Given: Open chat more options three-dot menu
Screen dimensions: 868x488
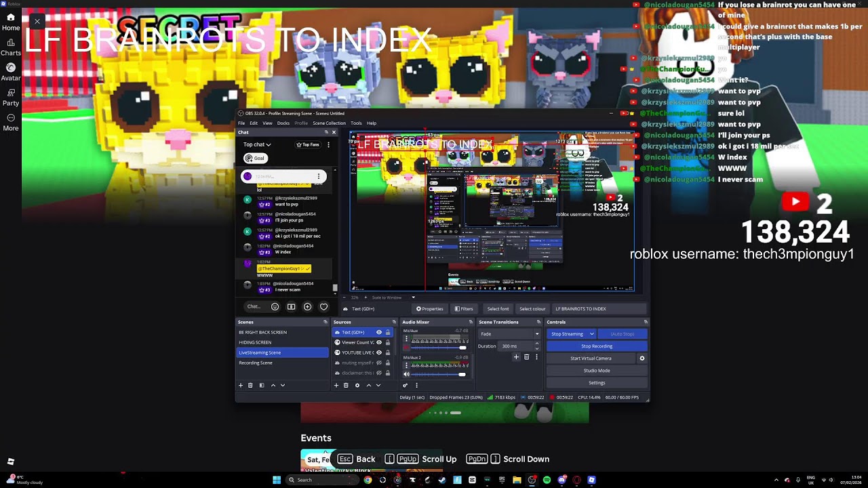Looking at the screenshot, I should 328,144.
